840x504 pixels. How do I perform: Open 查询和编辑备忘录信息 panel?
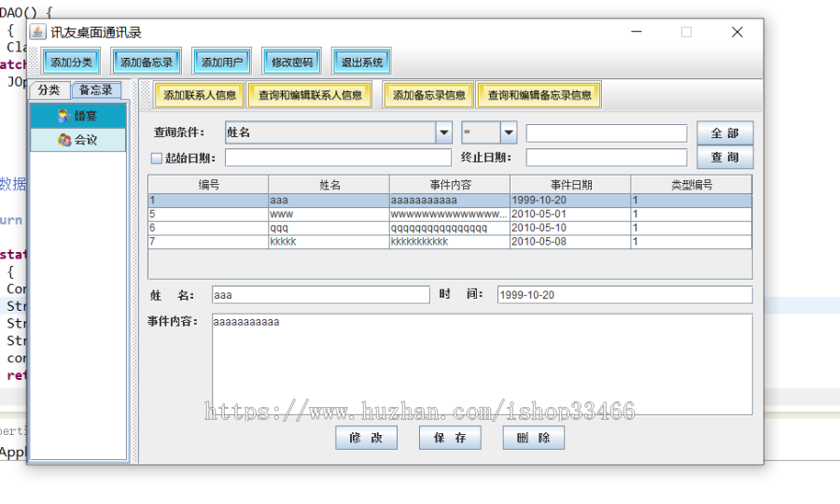(x=539, y=95)
